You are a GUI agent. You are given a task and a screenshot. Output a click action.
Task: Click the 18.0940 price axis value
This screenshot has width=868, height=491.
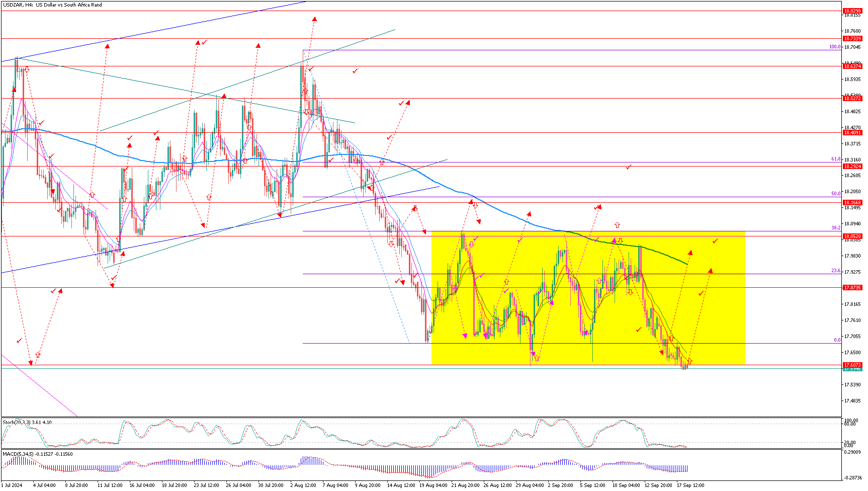coord(852,224)
